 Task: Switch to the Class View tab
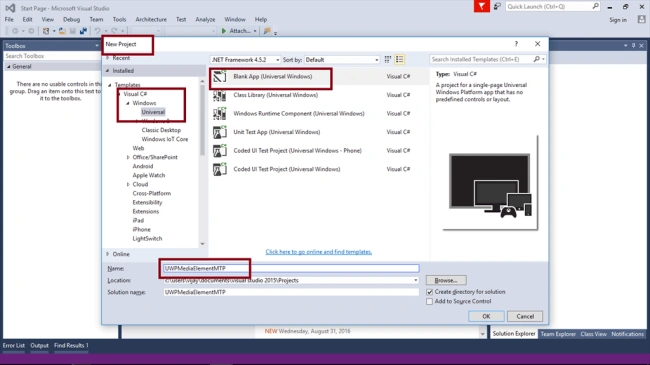593,334
